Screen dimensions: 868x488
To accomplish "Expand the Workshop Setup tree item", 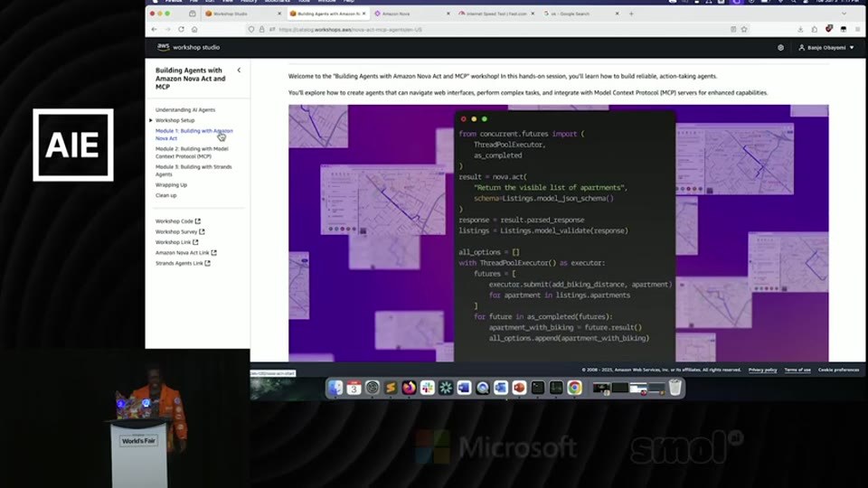I will tap(151, 120).
